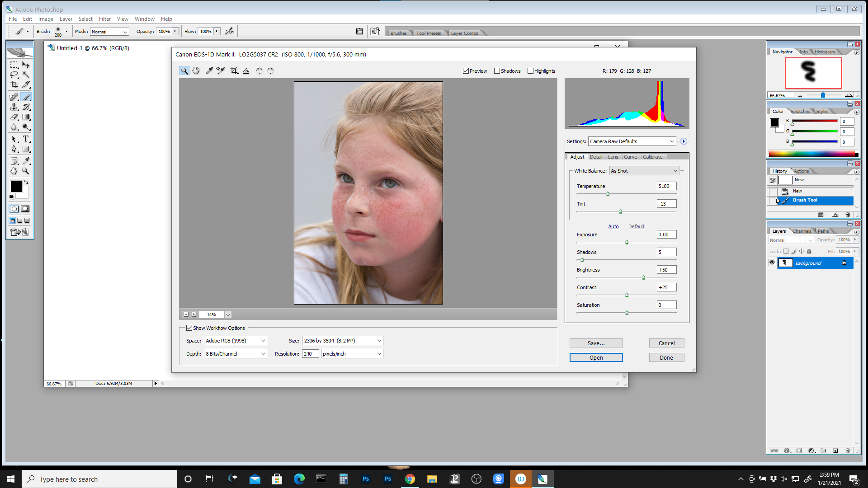Screen dimensions: 868x488
Task: Uncheck the Preview checkbox
Action: click(466, 71)
